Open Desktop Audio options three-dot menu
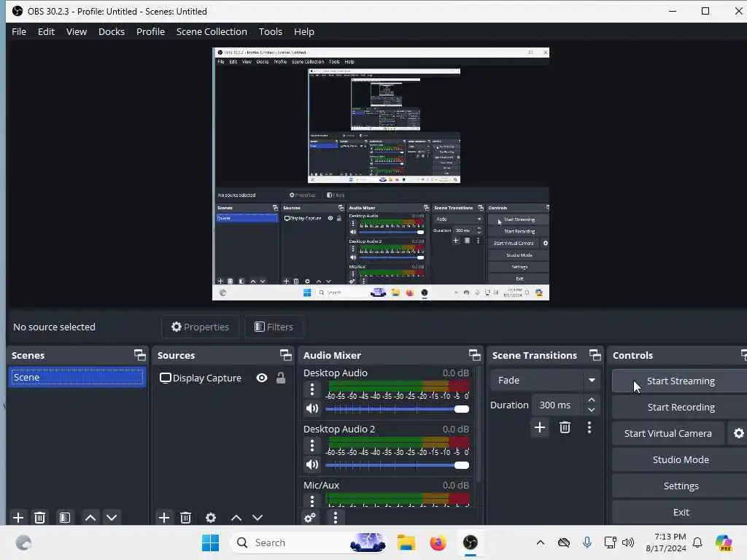This screenshot has width=747, height=560. (x=312, y=389)
